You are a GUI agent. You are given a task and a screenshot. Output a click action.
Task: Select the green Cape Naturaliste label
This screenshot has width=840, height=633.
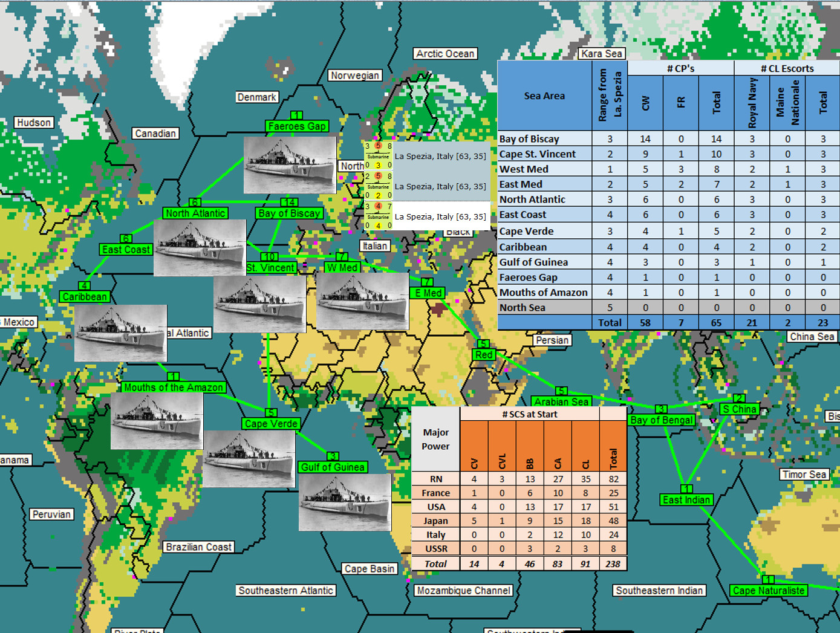(769, 591)
